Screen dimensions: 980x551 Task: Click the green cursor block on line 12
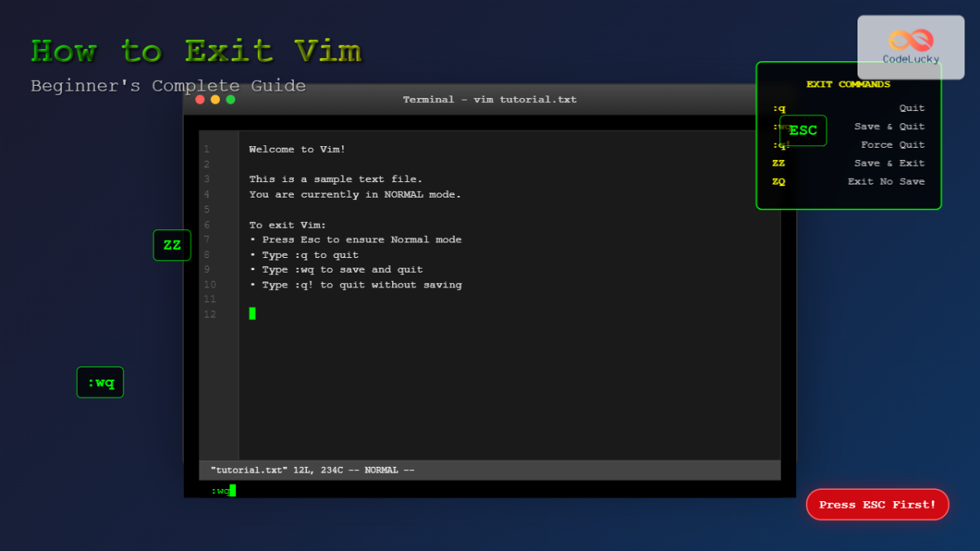click(x=252, y=313)
